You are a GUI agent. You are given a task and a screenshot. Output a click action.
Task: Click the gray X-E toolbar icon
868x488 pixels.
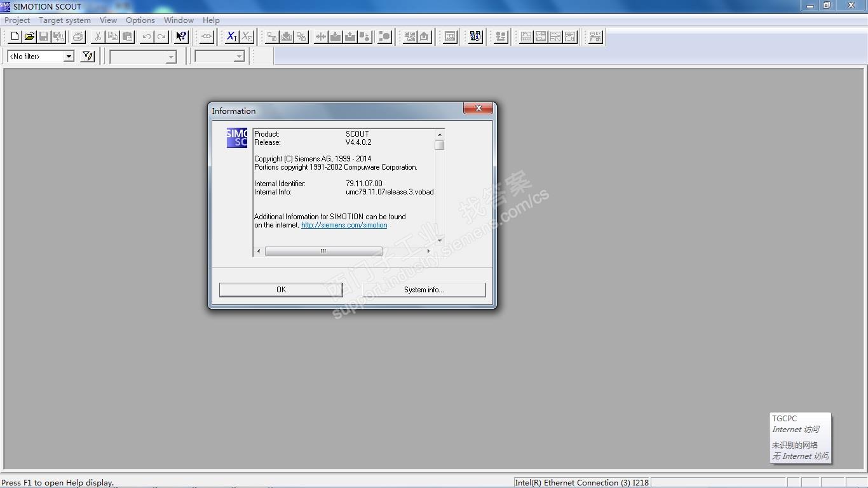pyautogui.click(x=246, y=37)
